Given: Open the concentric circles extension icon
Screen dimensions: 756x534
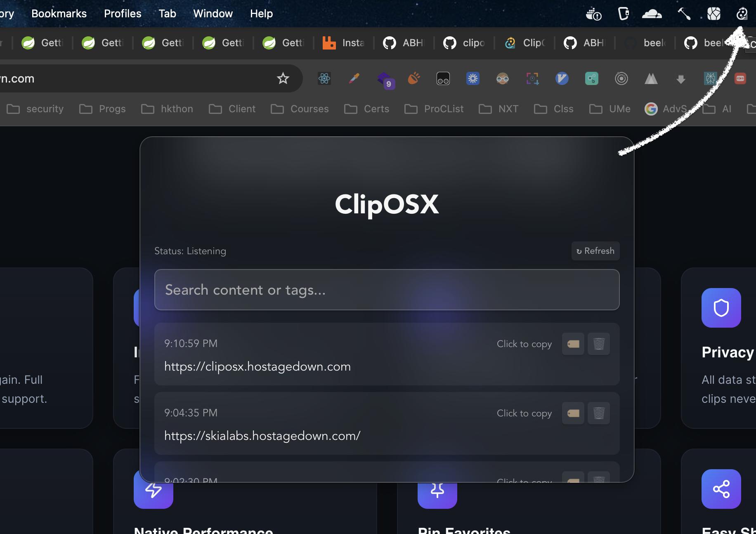Looking at the screenshot, I should [x=621, y=78].
